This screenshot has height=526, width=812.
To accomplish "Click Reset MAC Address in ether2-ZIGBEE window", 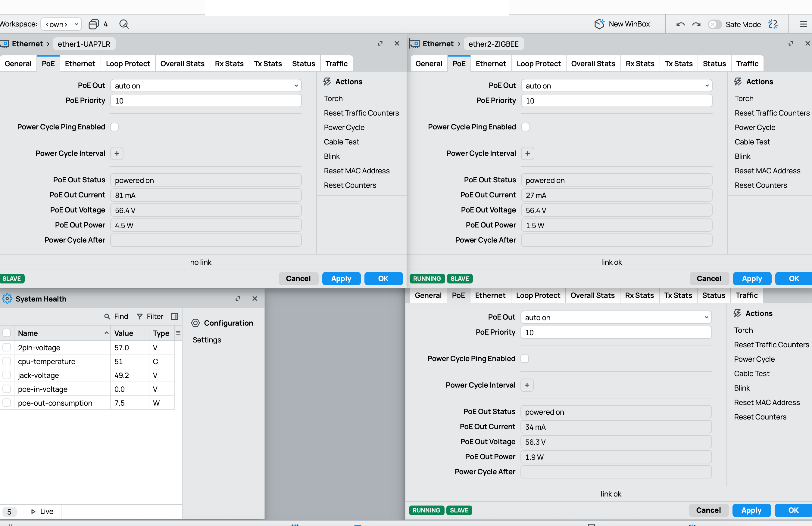I will pos(767,171).
